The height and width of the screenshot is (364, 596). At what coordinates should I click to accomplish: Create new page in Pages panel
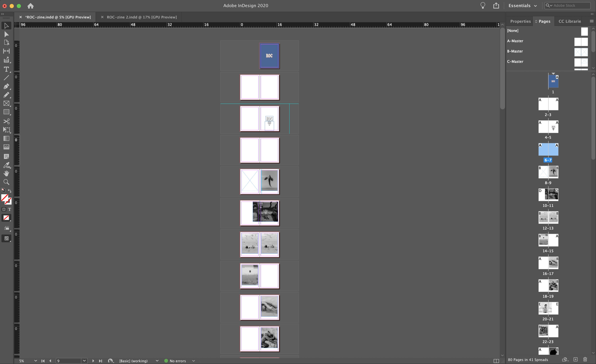click(576, 359)
